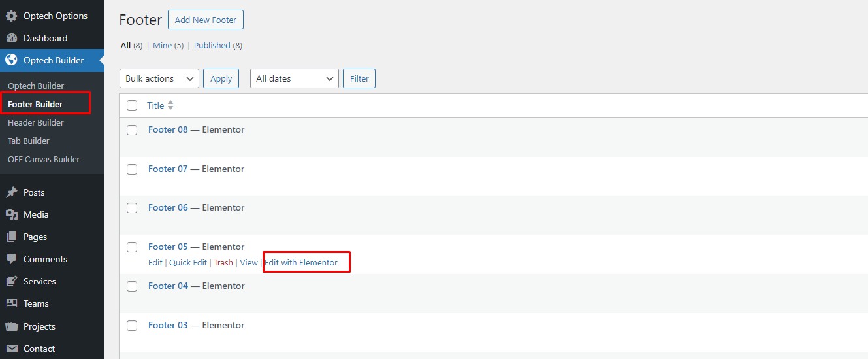
Task: Click the Comments bubble icon
Action: (11, 259)
